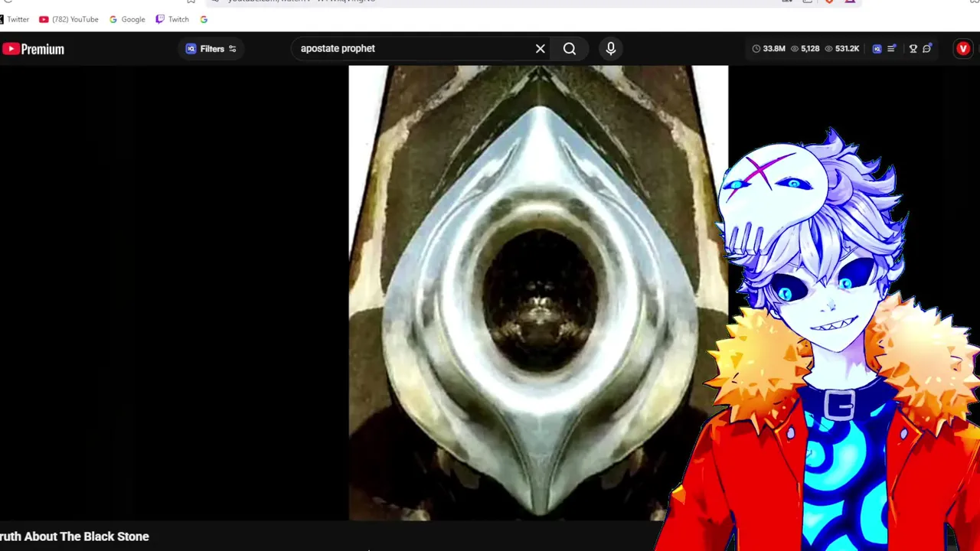980x551 pixels.
Task: Open the Twitter bookmark
Action: [x=15, y=19]
